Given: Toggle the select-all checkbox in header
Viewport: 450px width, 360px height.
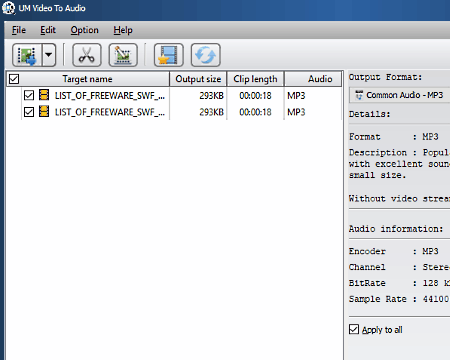Looking at the screenshot, I should point(14,79).
